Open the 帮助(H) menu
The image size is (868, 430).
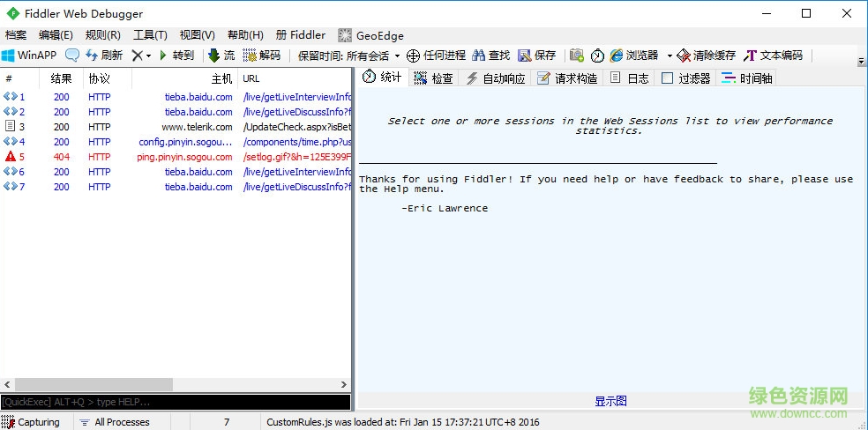(245, 35)
